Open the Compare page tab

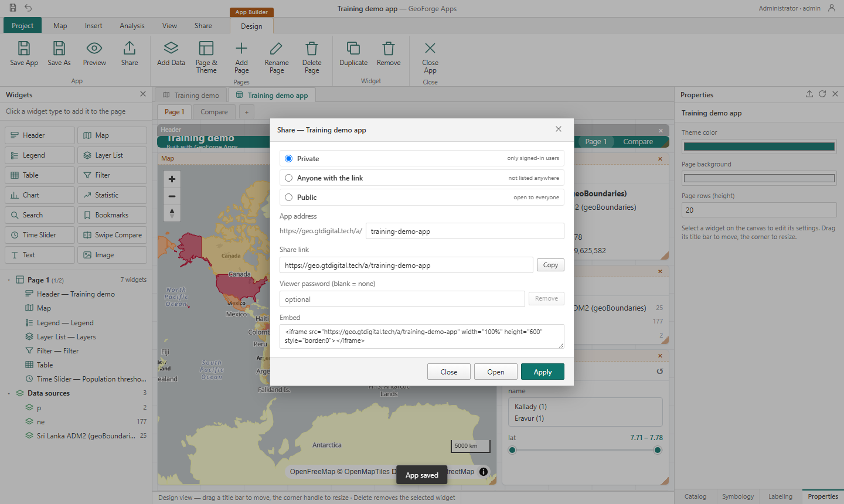tap(214, 112)
